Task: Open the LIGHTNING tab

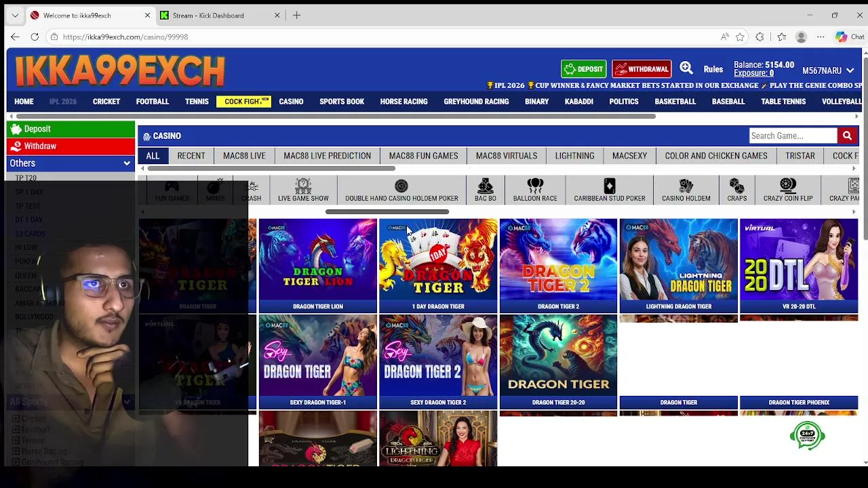Action: pyautogui.click(x=574, y=156)
